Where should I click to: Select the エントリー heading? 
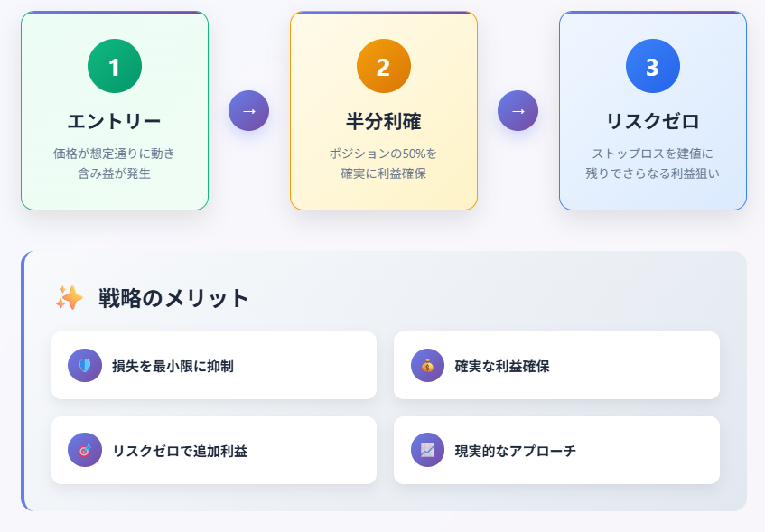(x=115, y=121)
